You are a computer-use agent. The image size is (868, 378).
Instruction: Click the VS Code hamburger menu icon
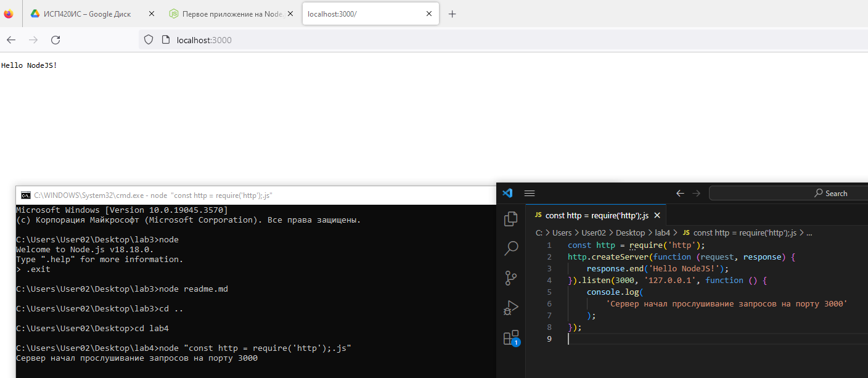[529, 193]
